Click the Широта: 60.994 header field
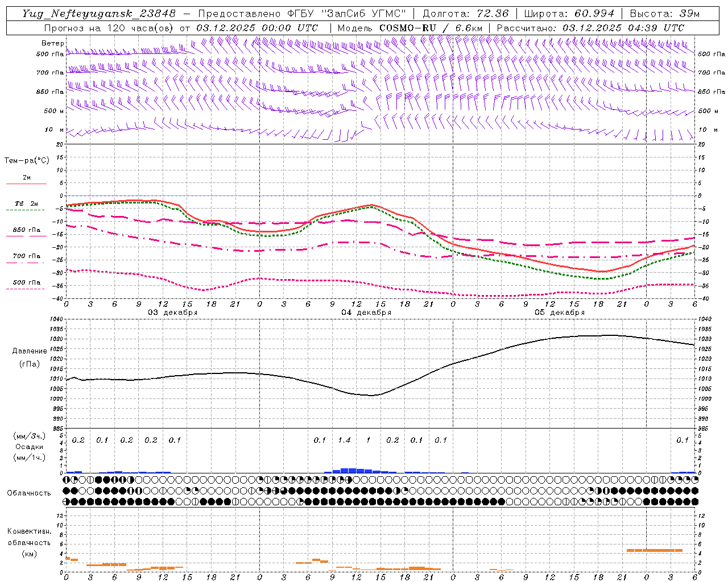Viewport: 728px width, 582px height. (569, 14)
